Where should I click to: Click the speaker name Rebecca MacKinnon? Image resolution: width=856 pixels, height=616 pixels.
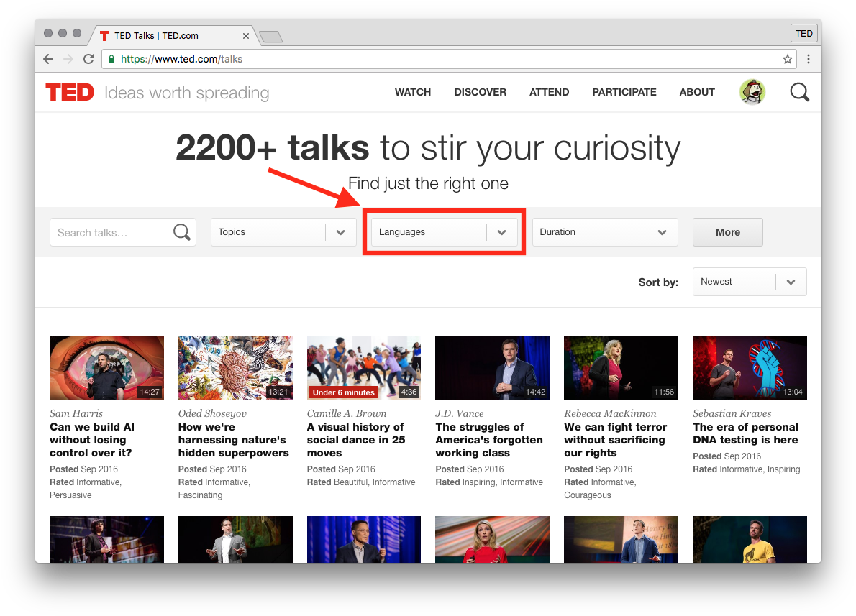[x=610, y=413]
